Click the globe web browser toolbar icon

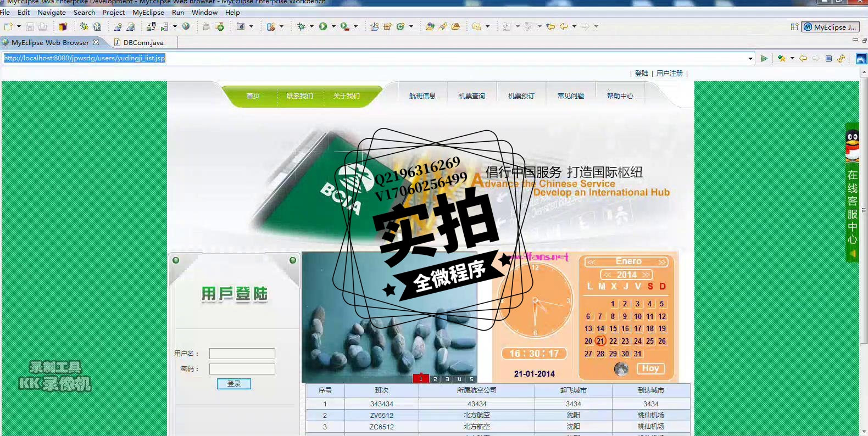[x=186, y=26]
